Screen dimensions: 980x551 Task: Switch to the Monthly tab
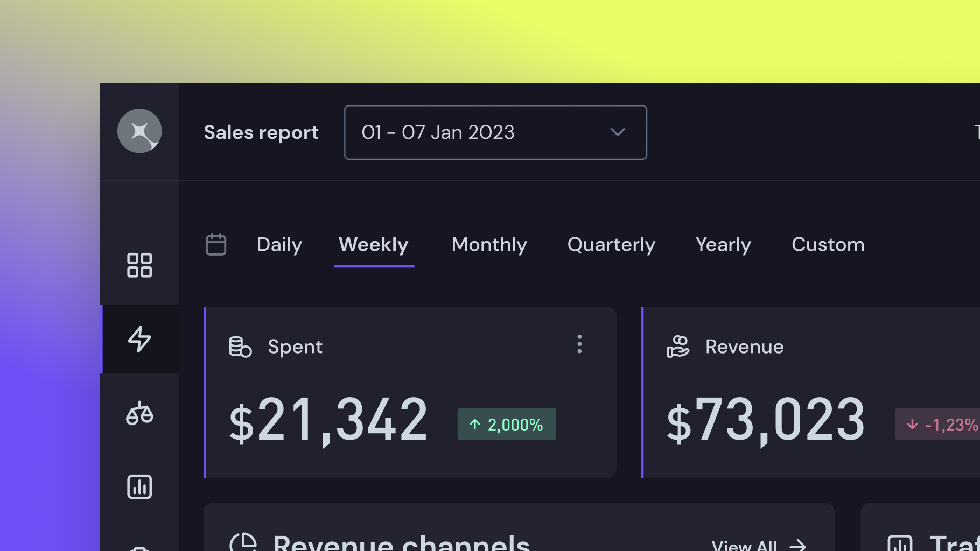pos(489,245)
